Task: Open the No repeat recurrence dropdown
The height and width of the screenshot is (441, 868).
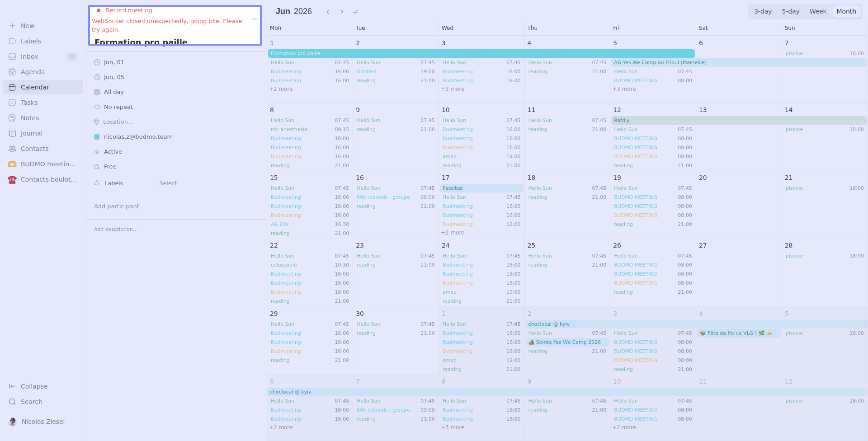Action: pos(118,107)
